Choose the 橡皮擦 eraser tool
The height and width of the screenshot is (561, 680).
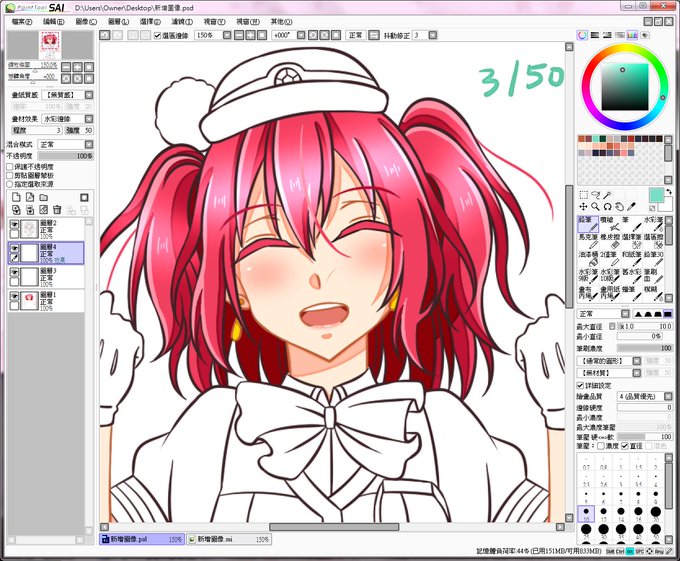pyautogui.click(x=610, y=241)
